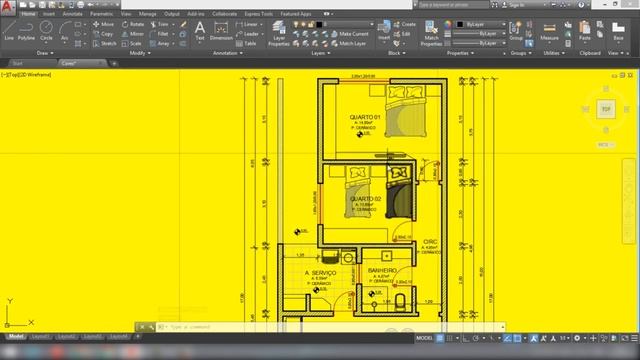Insert a Table

coord(246,43)
